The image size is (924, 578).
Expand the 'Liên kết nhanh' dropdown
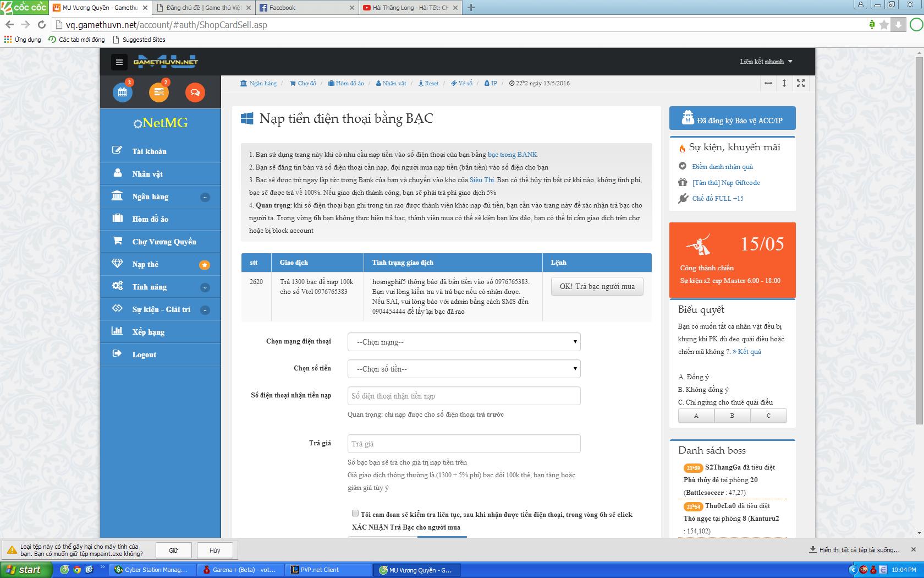pos(766,62)
